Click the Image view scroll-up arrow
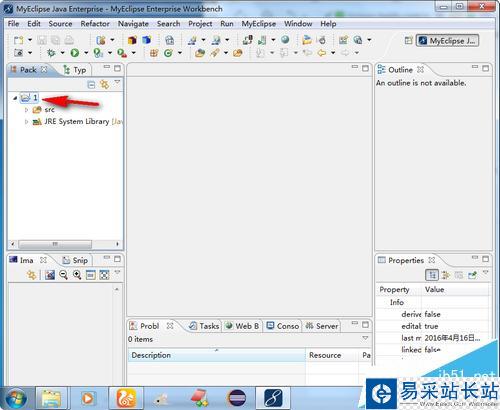This screenshot has height=410, width=500. 117,289
